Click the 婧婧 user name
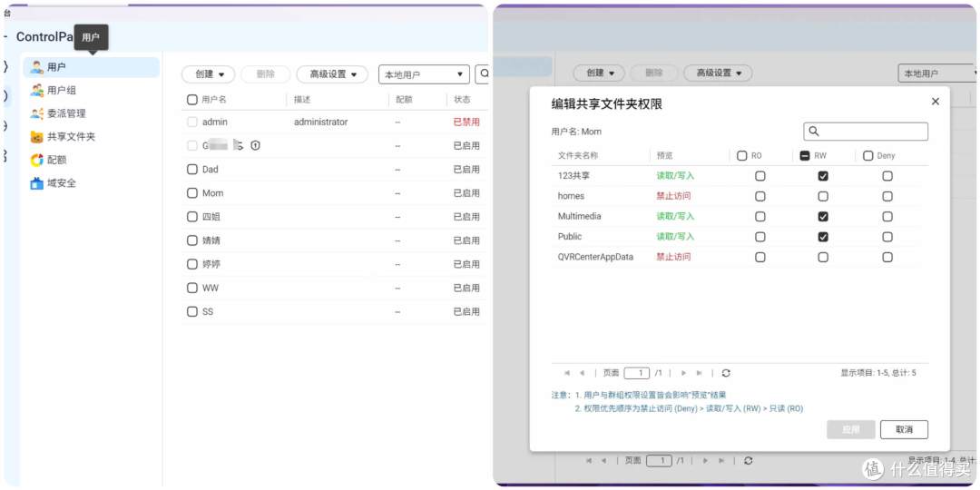 pyautogui.click(x=211, y=240)
